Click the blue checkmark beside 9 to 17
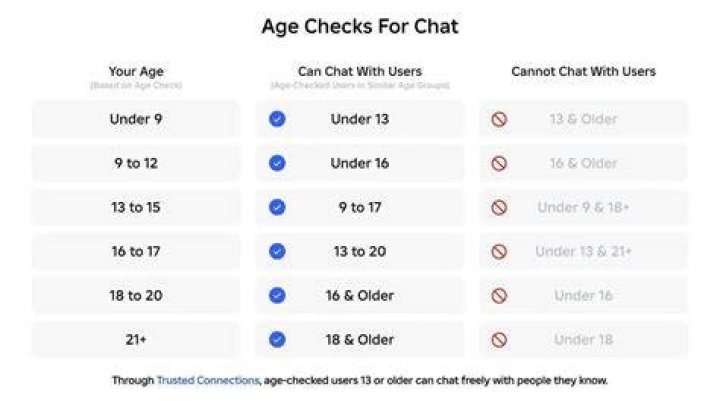Screen dimensions: 720x404 [277, 207]
